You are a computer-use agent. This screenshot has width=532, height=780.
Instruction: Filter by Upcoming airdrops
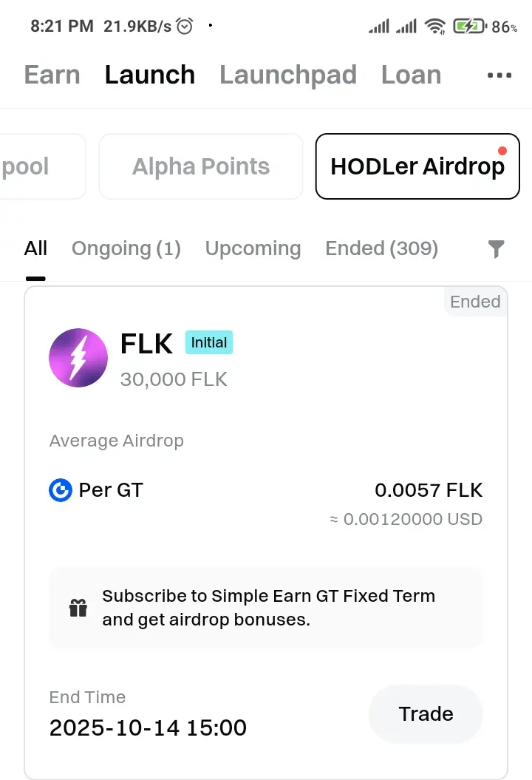253,248
